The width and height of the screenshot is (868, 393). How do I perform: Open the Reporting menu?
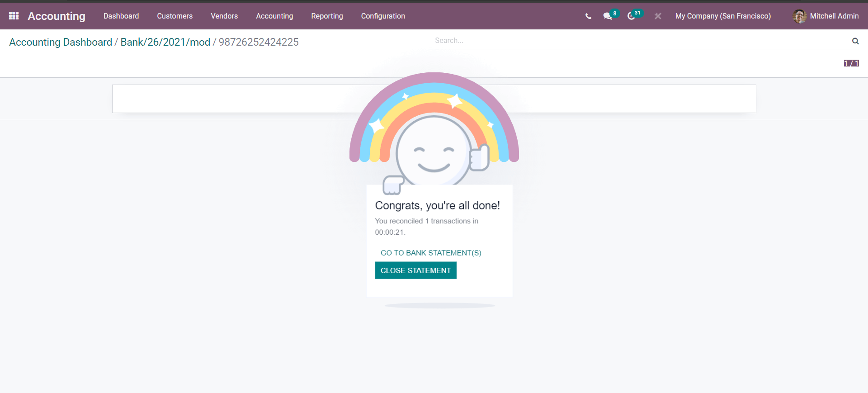coord(327,16)
